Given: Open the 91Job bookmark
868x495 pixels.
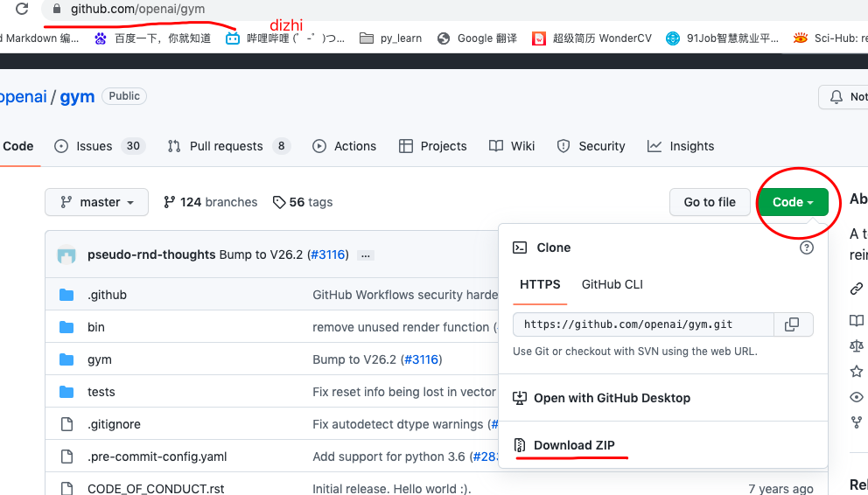Looking at the screenshot, I should coord(722,38).
